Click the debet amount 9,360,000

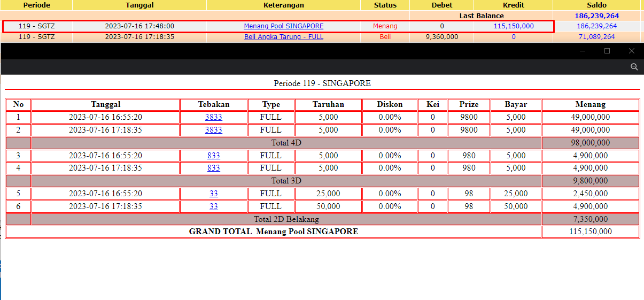(442, 37)
